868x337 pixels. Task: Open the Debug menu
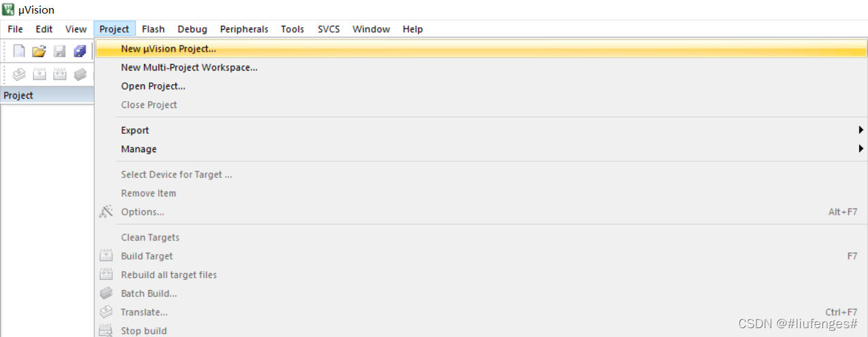coord(192,29)
